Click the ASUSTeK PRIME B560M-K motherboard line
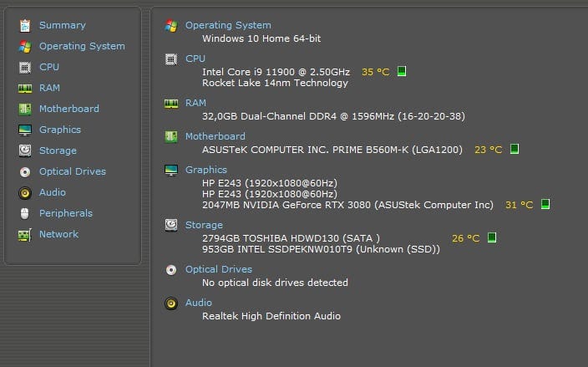Screen dimensions: 588x367 pos(332,150)
